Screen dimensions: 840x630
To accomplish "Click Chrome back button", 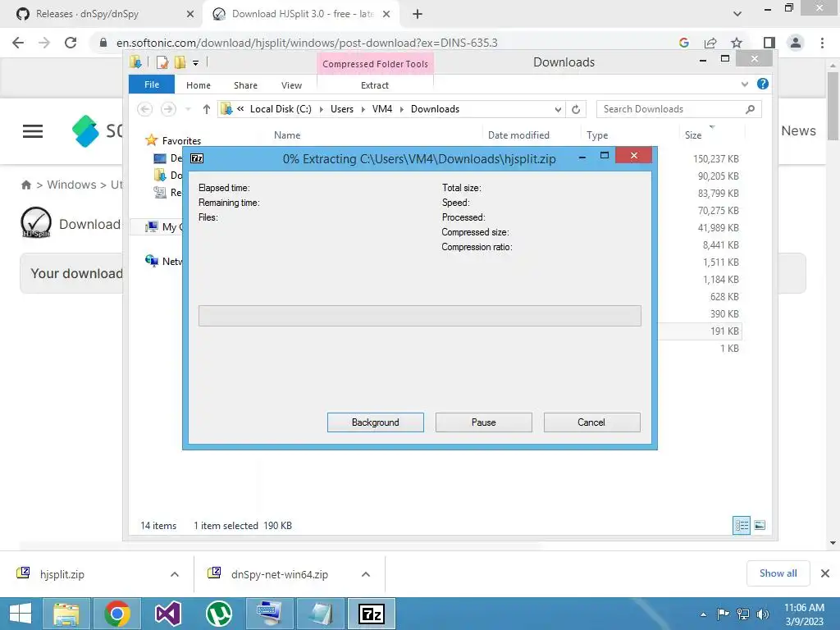I will point(18,43).
